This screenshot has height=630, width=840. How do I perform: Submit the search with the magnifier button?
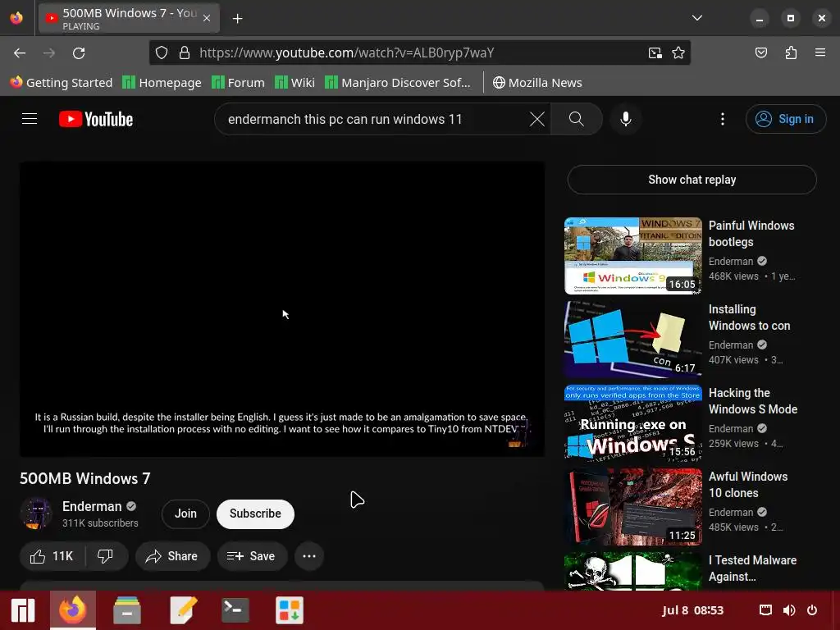[577, 119]
